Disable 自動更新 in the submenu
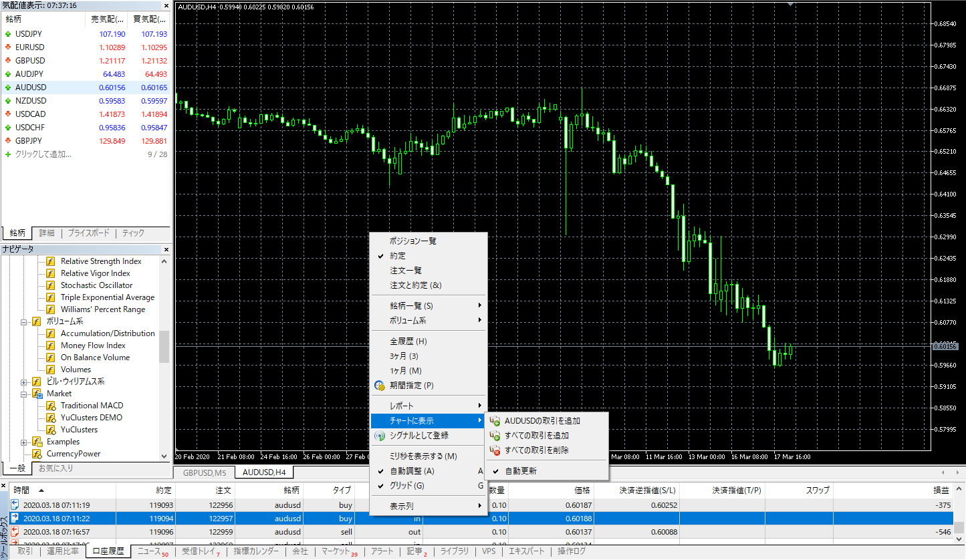This screenshot has width=966, height=560. (x=548, y=471)
